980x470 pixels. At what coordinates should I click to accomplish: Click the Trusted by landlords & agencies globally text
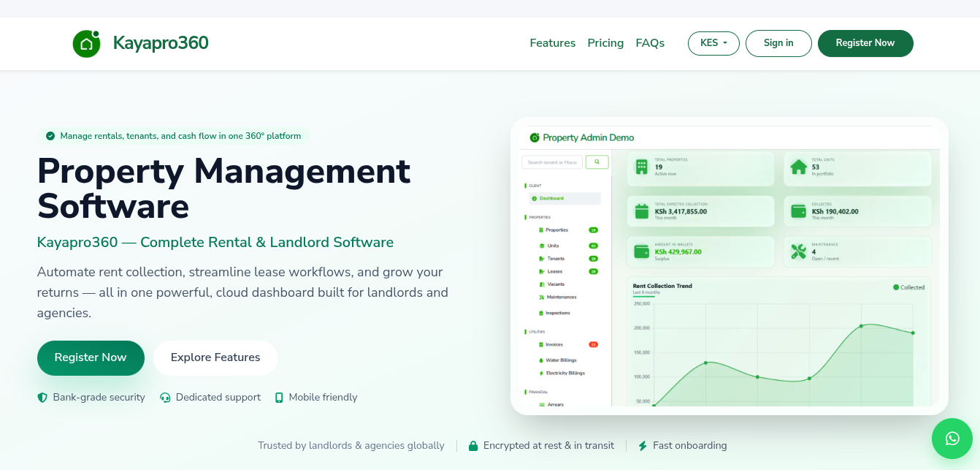351,446
